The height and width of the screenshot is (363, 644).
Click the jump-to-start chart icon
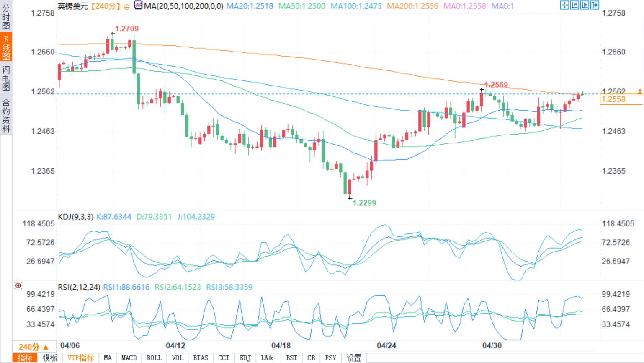(x=574, y=5)
